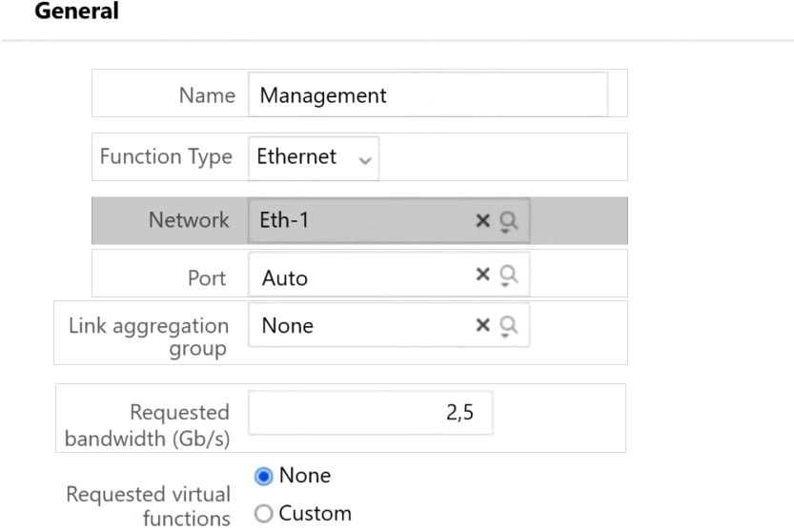Click the Custom radio label text
The height and width of the screenshot is (532, 794).
[x=315, y=514]
